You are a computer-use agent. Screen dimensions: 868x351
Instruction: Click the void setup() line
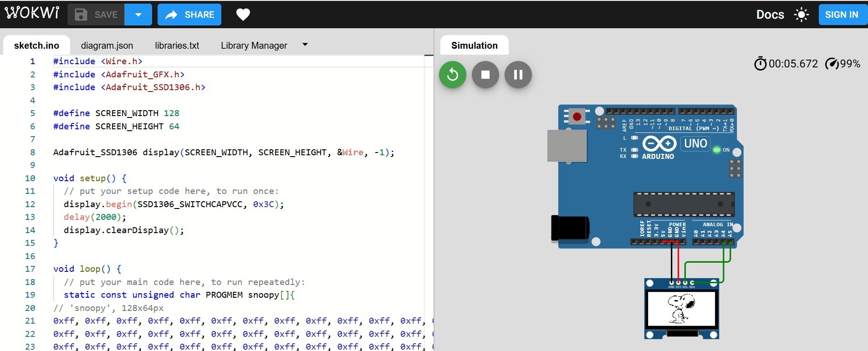[90, 178]
